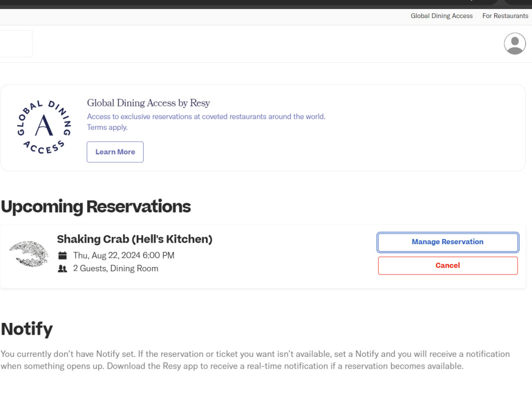
Task: Open the user profile avatar icon
Action: tap(514, 44)
